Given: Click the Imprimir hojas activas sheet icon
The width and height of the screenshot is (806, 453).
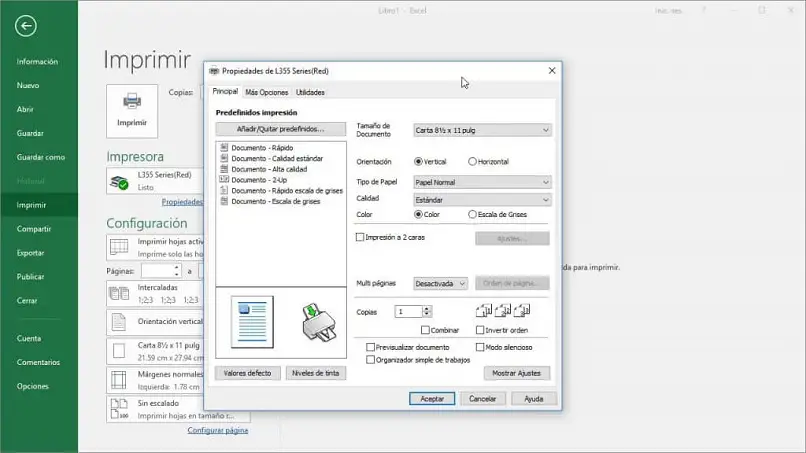Looking at the screenshot, I should coord(119,247).
